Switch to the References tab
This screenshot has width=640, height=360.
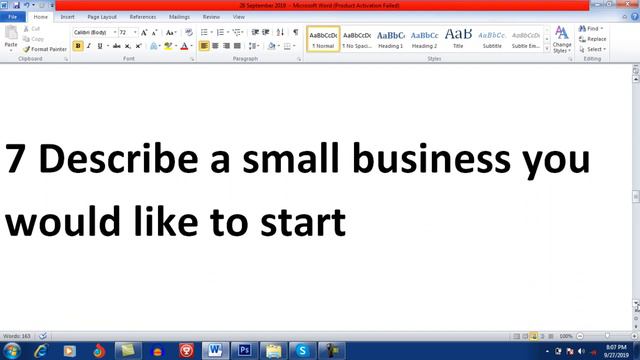tap(143, 17)
